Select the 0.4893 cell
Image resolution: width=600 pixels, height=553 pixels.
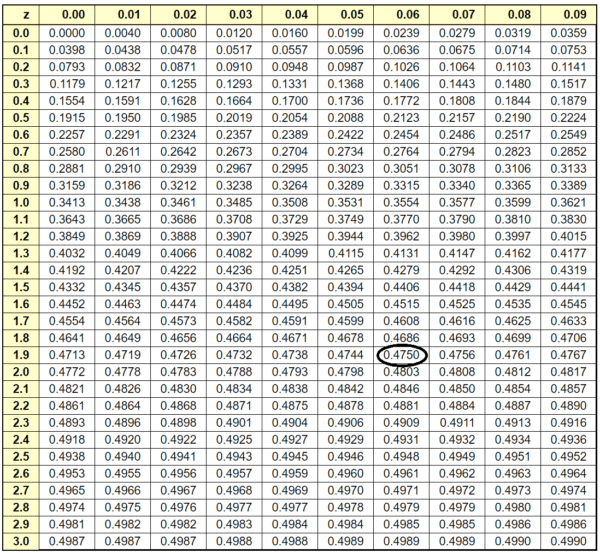[67, 423]
